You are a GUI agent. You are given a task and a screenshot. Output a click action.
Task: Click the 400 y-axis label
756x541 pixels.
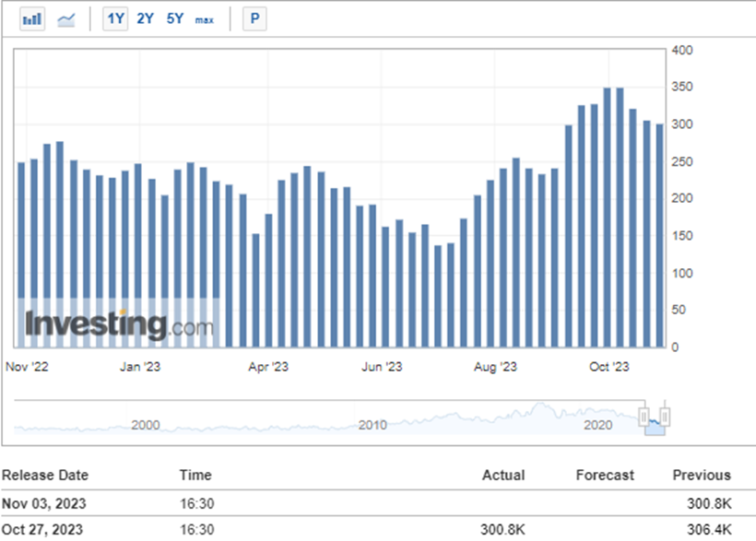click(681, 50)
